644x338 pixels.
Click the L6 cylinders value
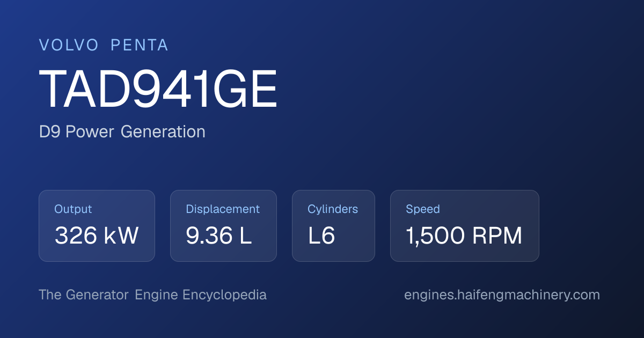point(321,236)
